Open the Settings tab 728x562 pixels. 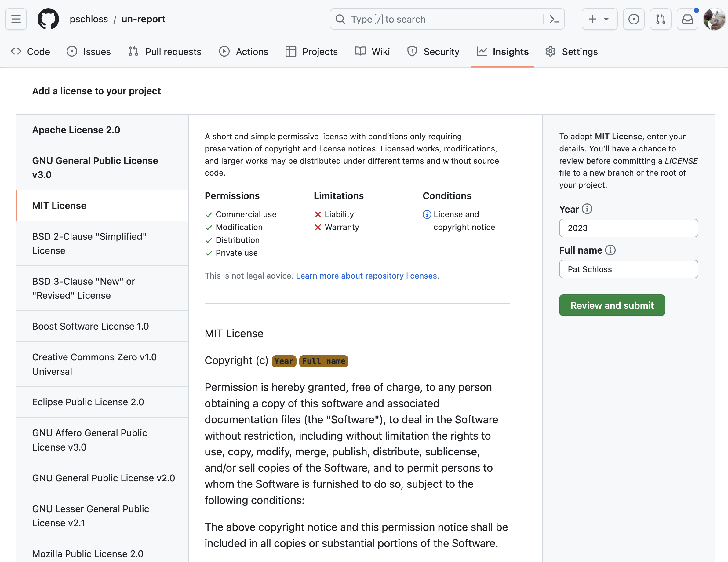pos(571,52)
